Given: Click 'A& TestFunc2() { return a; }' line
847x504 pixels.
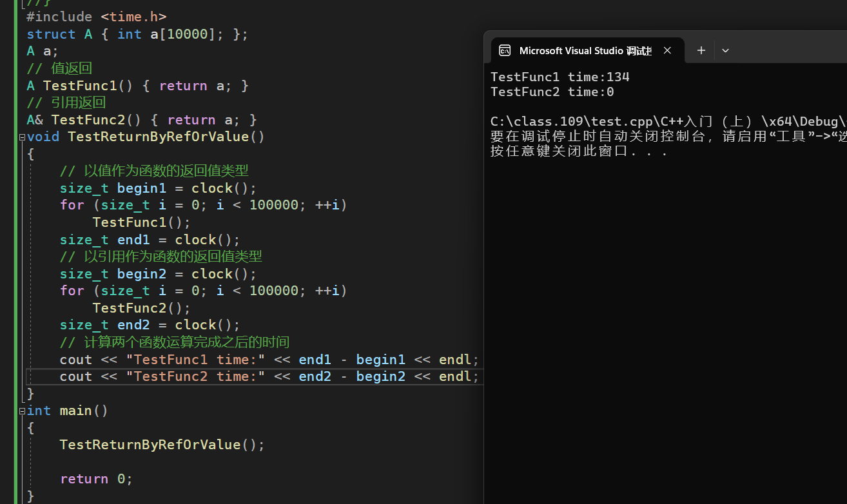Looking at the screenshot, I should pyautogui.click(x=142, y=120).
